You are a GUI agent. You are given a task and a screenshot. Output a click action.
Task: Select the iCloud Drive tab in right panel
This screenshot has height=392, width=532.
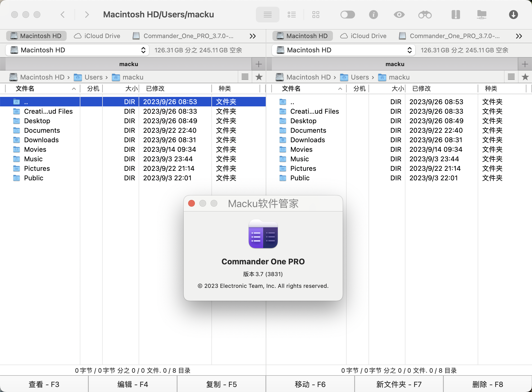pos(363,36)
